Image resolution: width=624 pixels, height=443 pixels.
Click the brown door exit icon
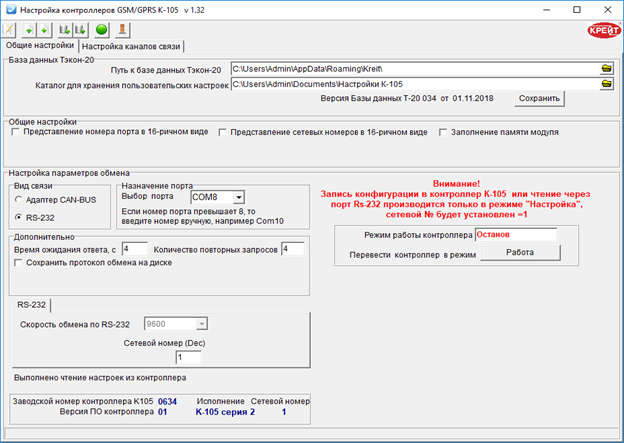click(123, 30)
